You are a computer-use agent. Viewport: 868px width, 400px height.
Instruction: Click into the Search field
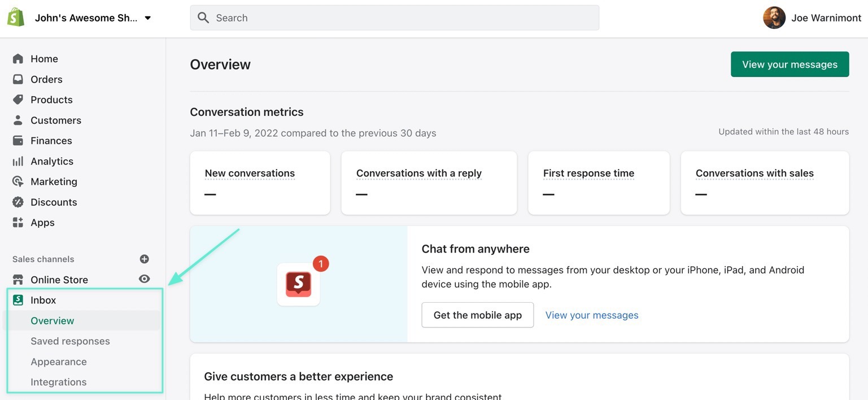coord(394,18)
